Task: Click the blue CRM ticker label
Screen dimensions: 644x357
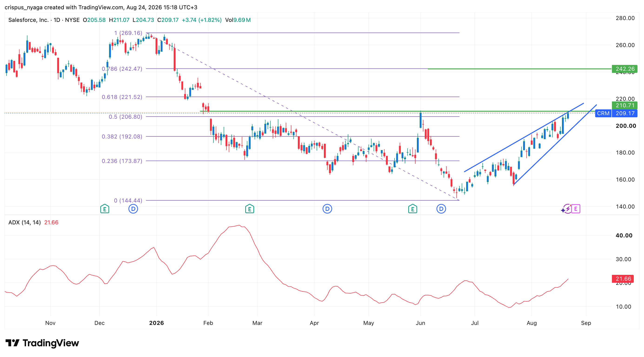Action: tap(603, 113)
